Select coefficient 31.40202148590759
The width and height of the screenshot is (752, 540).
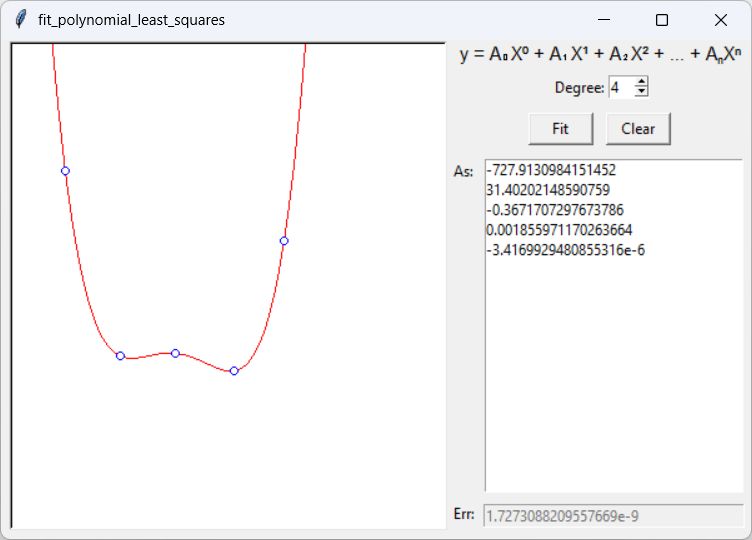pyautogui.click(x=548, y=190)
